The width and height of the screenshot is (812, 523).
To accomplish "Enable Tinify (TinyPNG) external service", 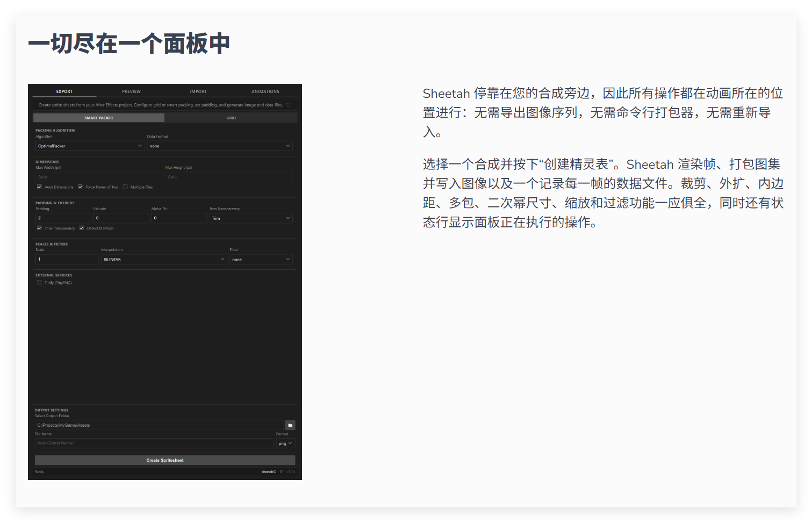I will [x=39, y=282].
